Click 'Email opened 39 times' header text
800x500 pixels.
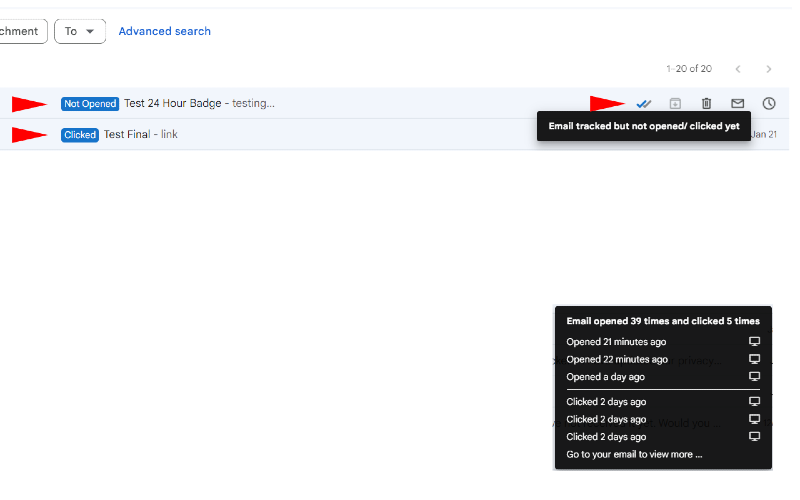(x=663, y=321)
